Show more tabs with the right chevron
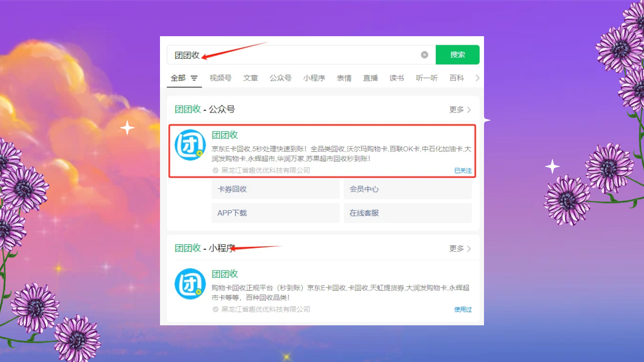Image resolution: width=644 pixels, height=362 pixels. coord(477,78)
